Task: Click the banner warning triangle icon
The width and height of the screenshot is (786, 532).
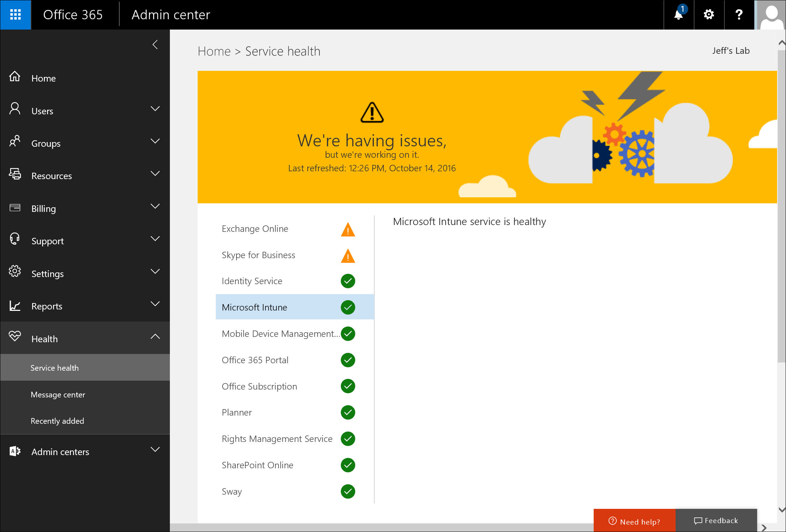Action: [x=372, y=113]
